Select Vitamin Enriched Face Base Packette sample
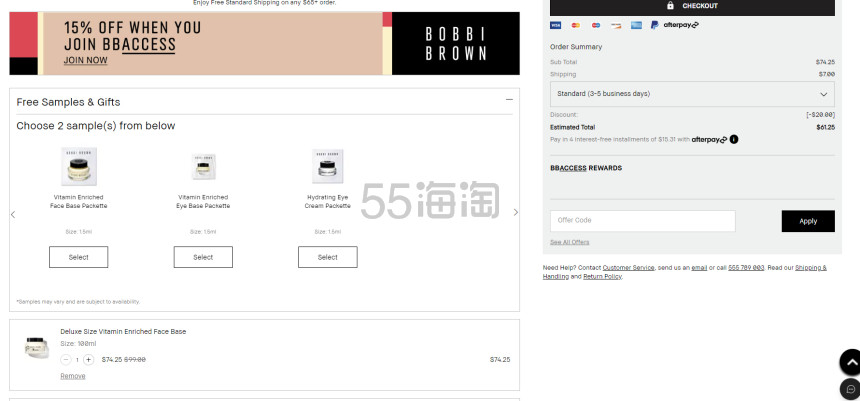This screenshot has height=401, width=860. (x=78, y=257)
